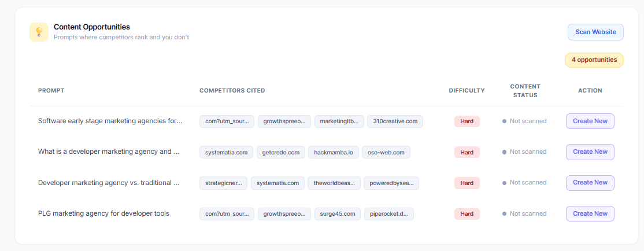Select com?utm_sour... chip in Software early stage row
This screenshot has width=644, height=251.
tap(227, 121)
